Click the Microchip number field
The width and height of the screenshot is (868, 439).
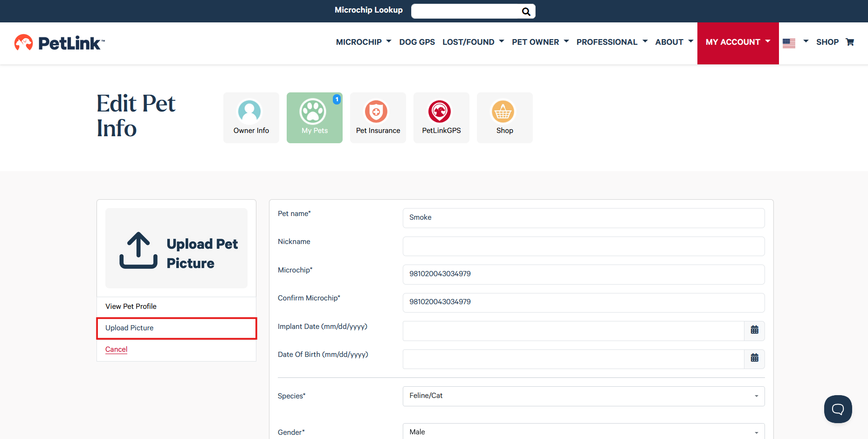click(x=584, y=274)
